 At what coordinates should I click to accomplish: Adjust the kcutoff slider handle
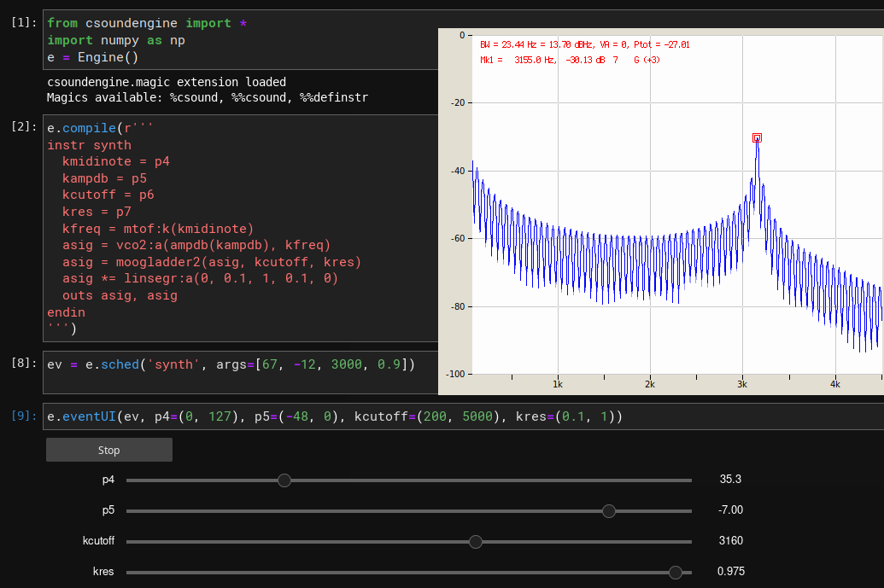click(476, 542)
